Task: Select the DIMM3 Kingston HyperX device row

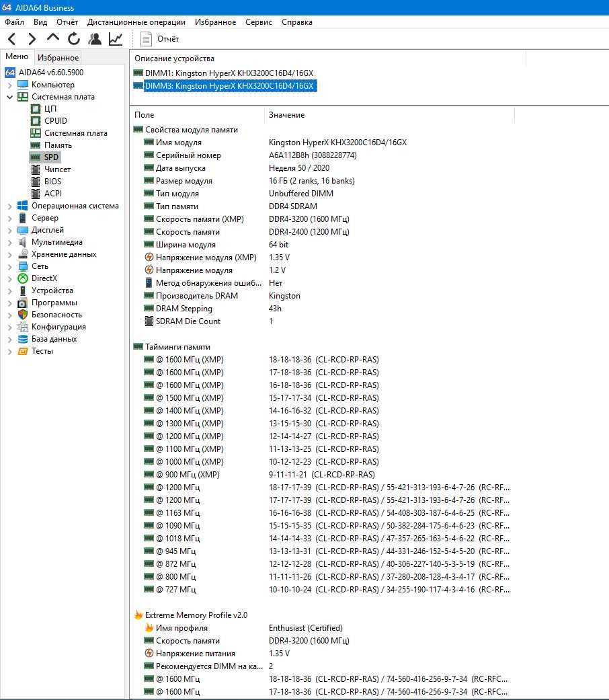Action: (x=225, y=85)
